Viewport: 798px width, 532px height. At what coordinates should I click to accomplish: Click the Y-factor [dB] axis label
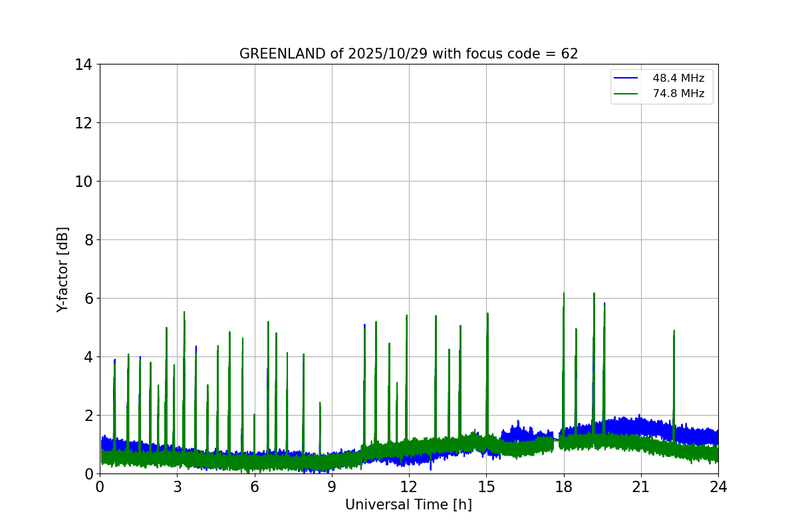click(x=63, y=269)
